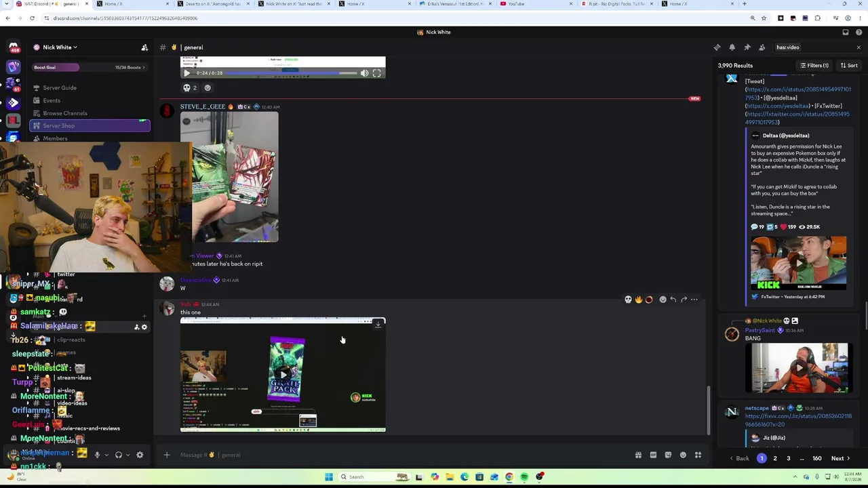Play the 0:24 video attachment
The image size is (868, 488).
click(x=187, y=73)
